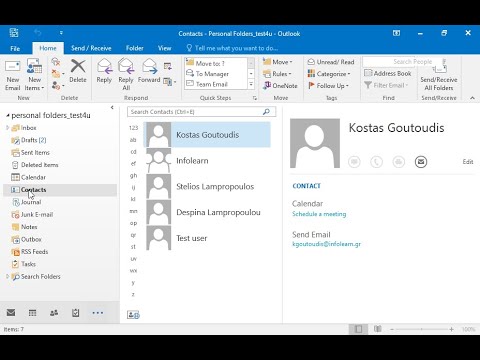Switch to Mail view in navigation bar
Viewport: 480px width, 360px height.
[11, 313]
